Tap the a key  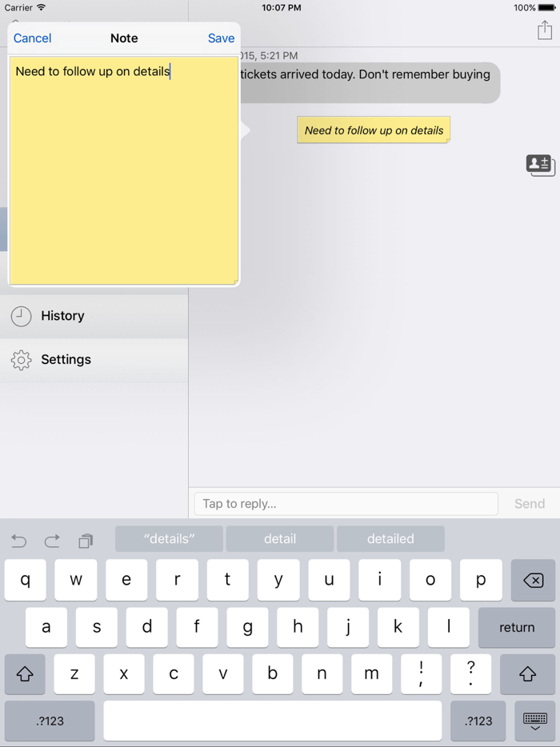coord(46,627)
